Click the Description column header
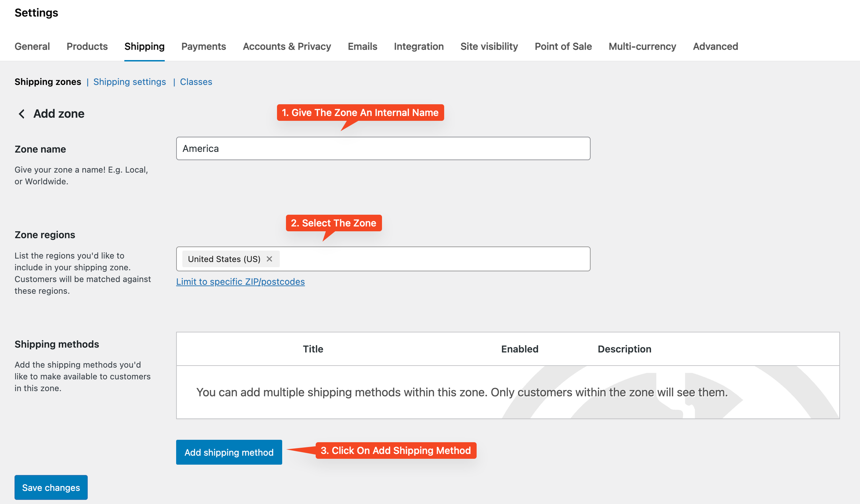 [624, 349]
